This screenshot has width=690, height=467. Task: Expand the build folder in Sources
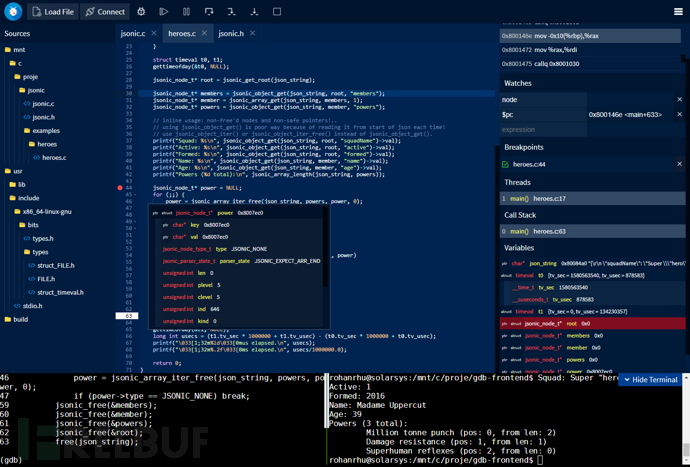(x=20, y=319)
